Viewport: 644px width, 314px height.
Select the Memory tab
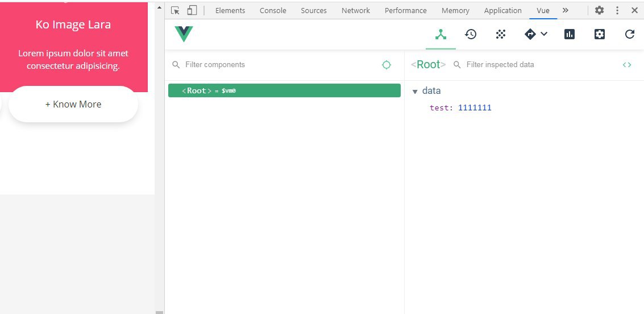455,11
